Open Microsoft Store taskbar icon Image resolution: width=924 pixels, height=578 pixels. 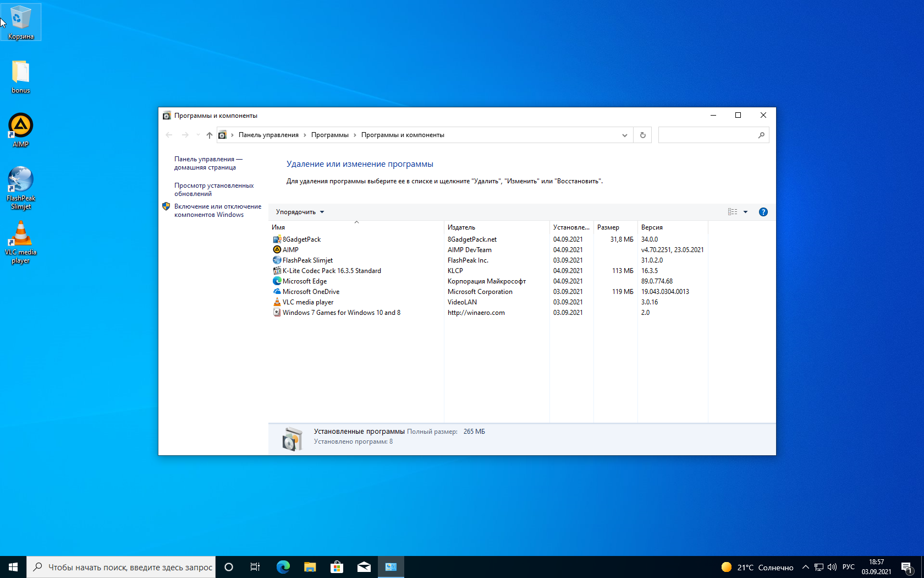337,567
